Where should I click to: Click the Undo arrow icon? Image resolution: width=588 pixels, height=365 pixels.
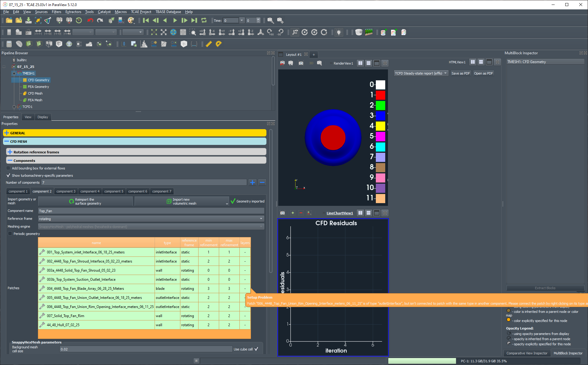(90, 21)
